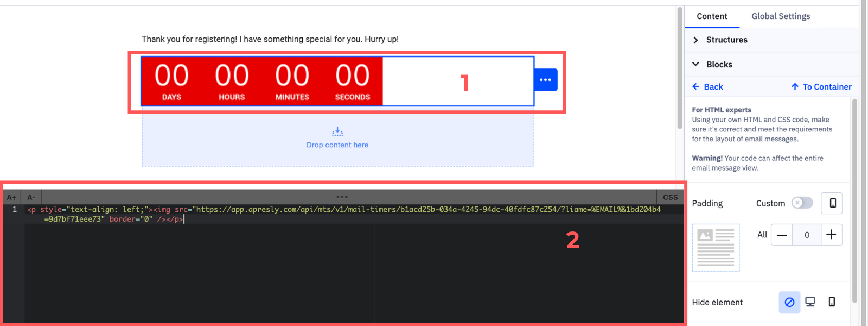Click the settings panel scrollbar
The image size is (868, 326).
coord(855,200)
